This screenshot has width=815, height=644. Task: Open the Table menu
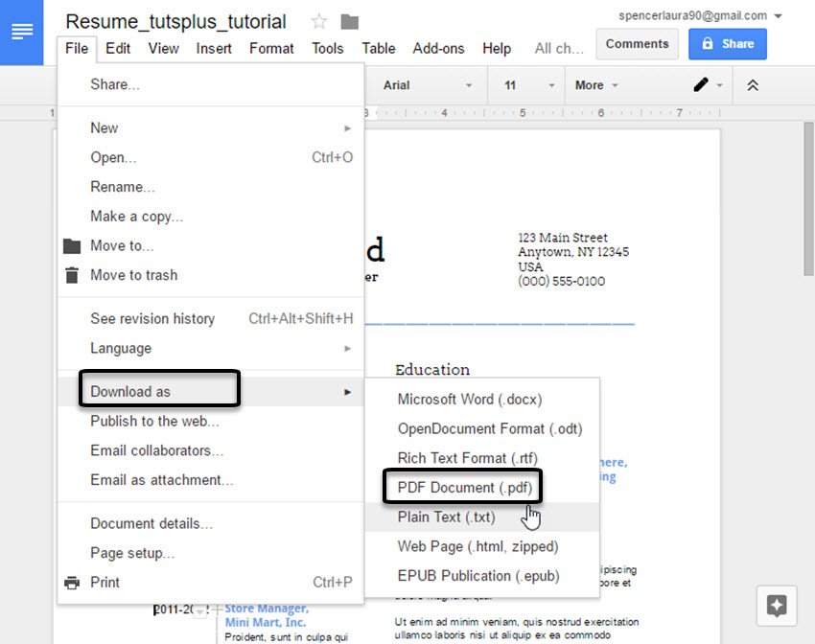coord(379,48)
